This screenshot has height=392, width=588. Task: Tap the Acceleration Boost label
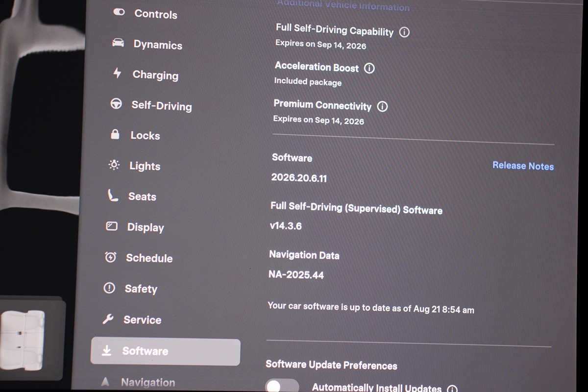click(317, 67)
